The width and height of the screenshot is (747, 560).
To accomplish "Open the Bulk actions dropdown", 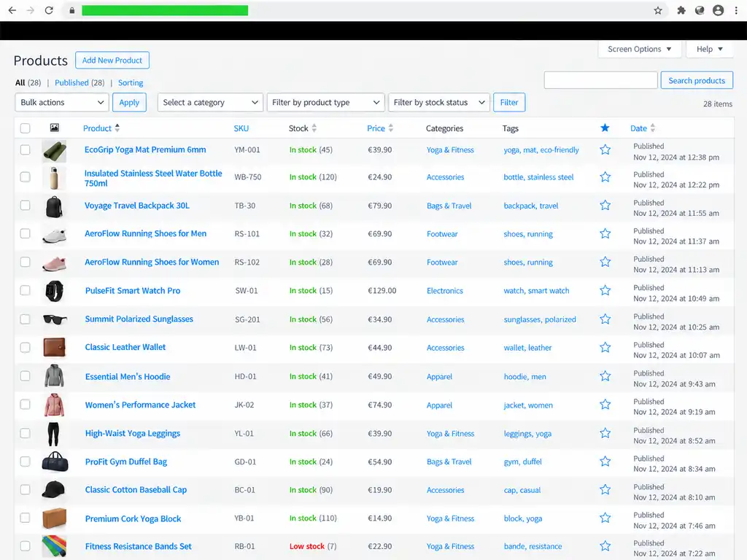I will coord(62,102).
